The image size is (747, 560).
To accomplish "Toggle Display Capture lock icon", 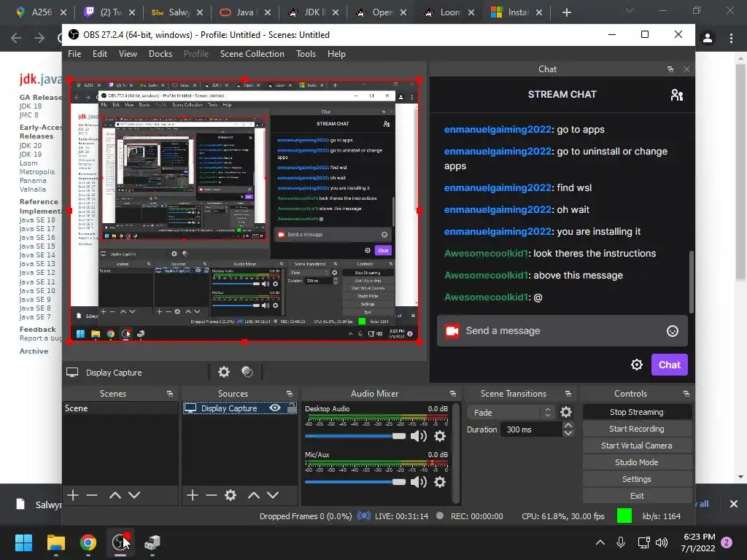I will [x=291, y=408].
